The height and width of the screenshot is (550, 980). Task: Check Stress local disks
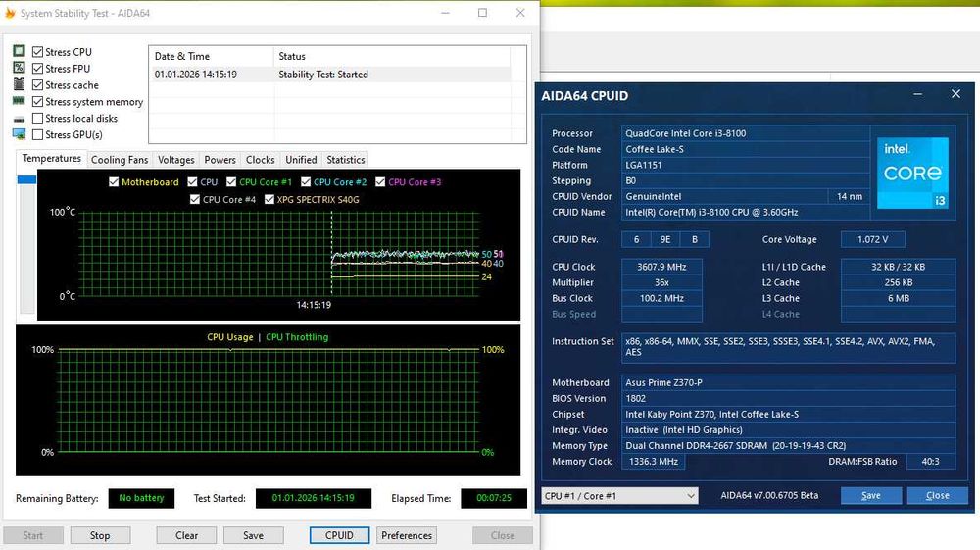38,118
